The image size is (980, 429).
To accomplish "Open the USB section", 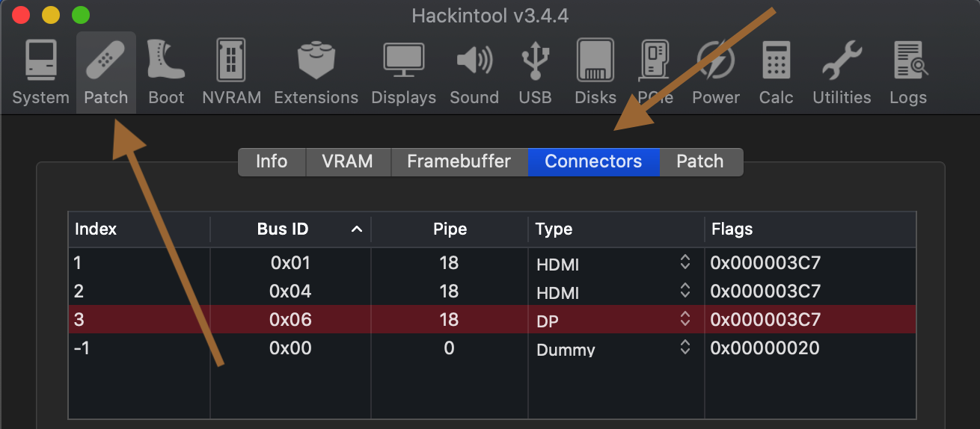I will pyautogui.click(x=535, y=72).
